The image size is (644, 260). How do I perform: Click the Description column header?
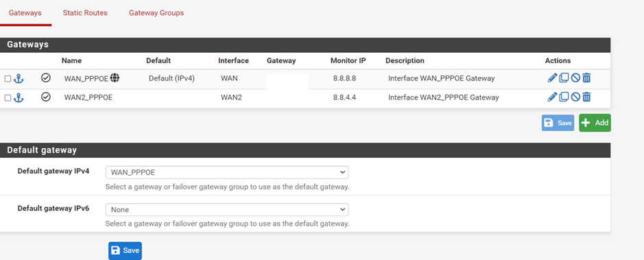point(405,60)
